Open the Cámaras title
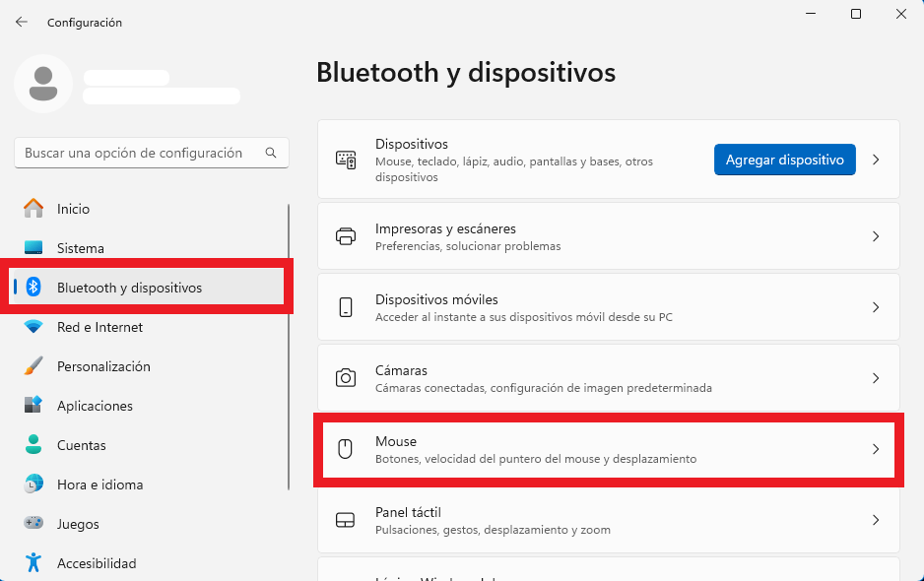Screen dimensions: 924x581 point(401,370)
